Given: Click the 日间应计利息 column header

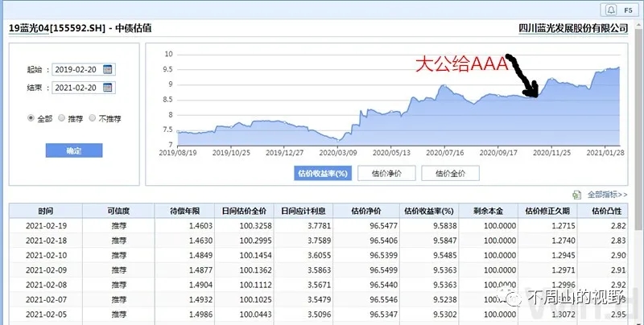Looking at the screenshot, I should [303, 211].
